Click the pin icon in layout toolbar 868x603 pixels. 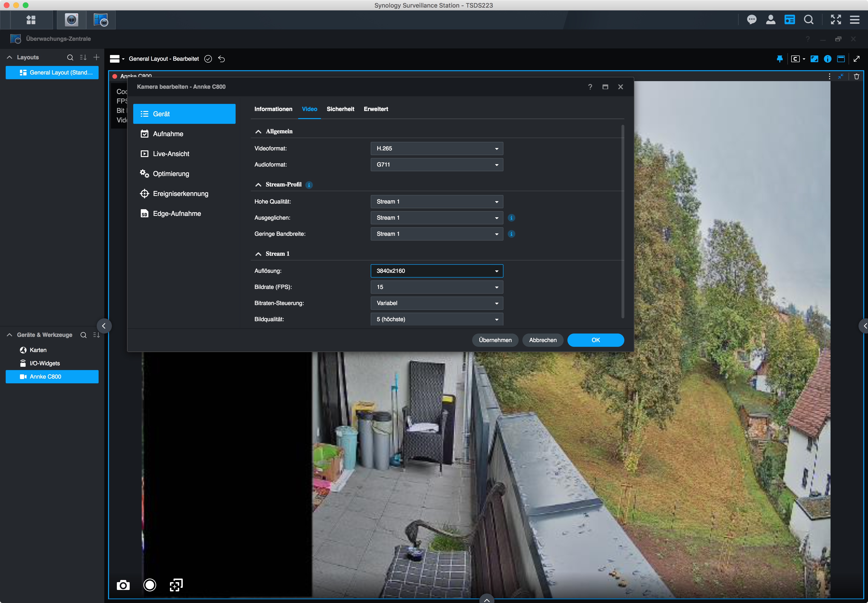(x=779, y=59)
